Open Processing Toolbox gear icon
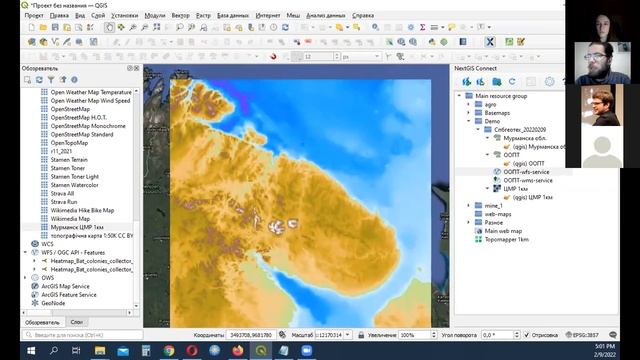Screen dimensions: 640x360 (411, 27)
